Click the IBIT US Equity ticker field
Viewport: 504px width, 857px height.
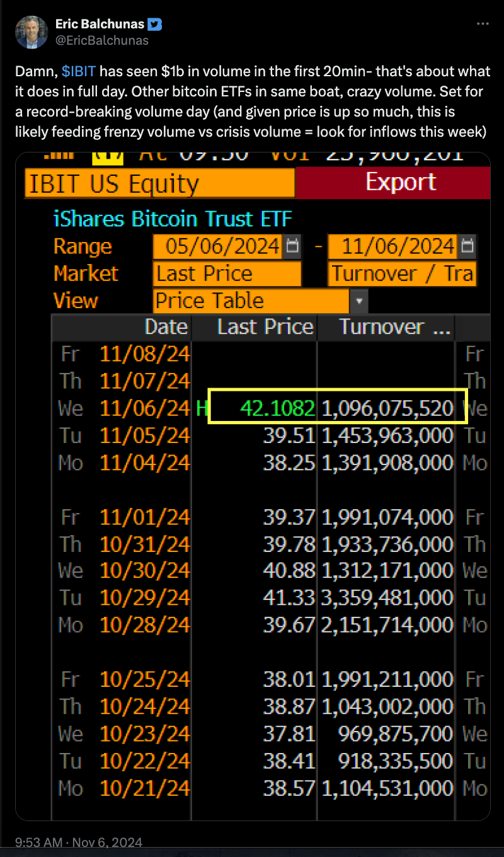[159, 184]
